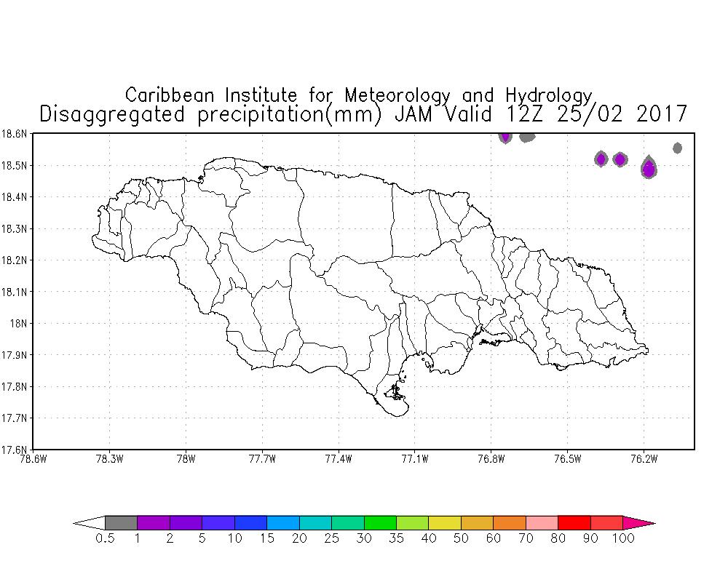Viewport: 728px width, 582px height.
Task: Click the 17.7N latitude label
Action: click(x=13, y=418)
